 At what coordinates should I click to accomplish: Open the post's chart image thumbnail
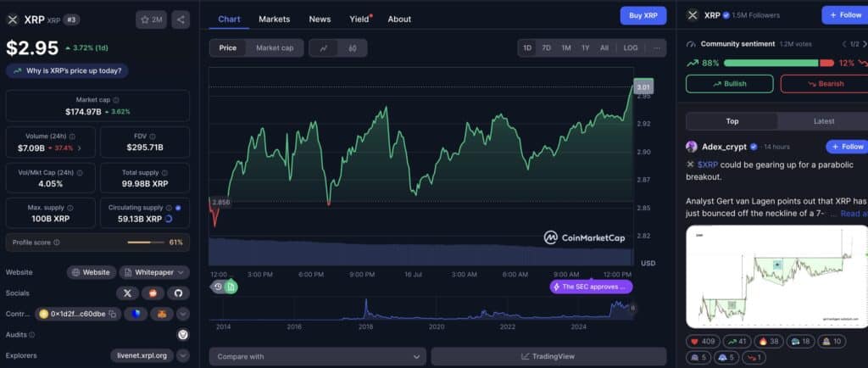point(776,276)
